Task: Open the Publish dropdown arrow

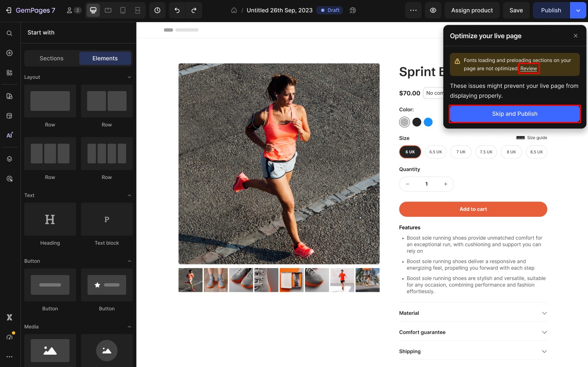Action: 578,10
